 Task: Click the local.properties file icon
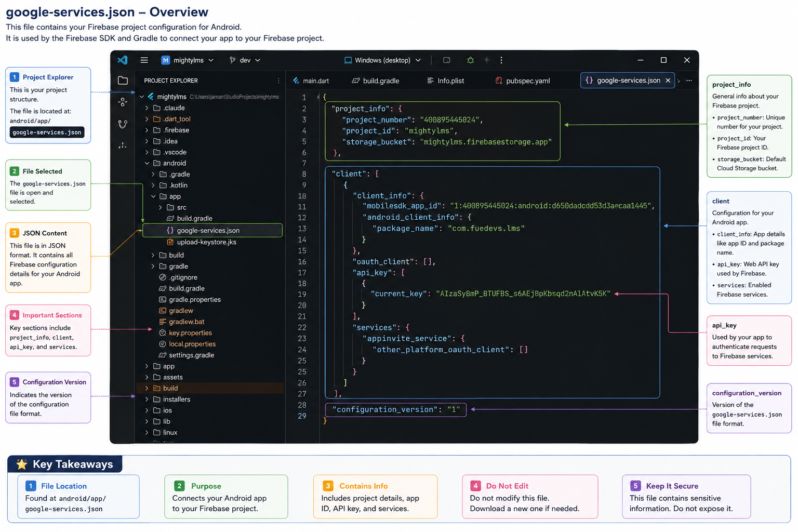(163, 344)
